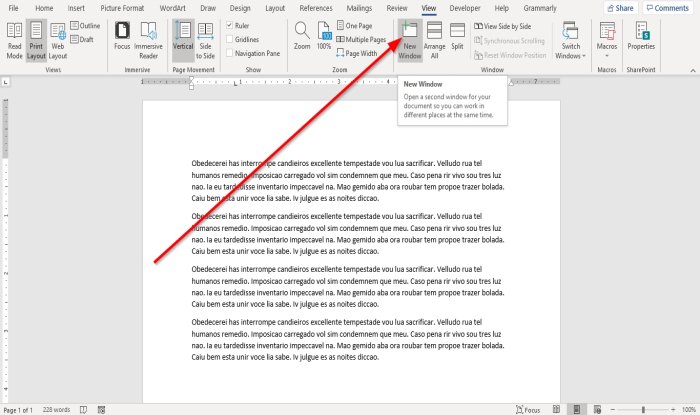Image resolution: width=700 pixels, height=415 pixels.
Task: Activate Focus mode in ribbon
Action: tap(122, 36)
